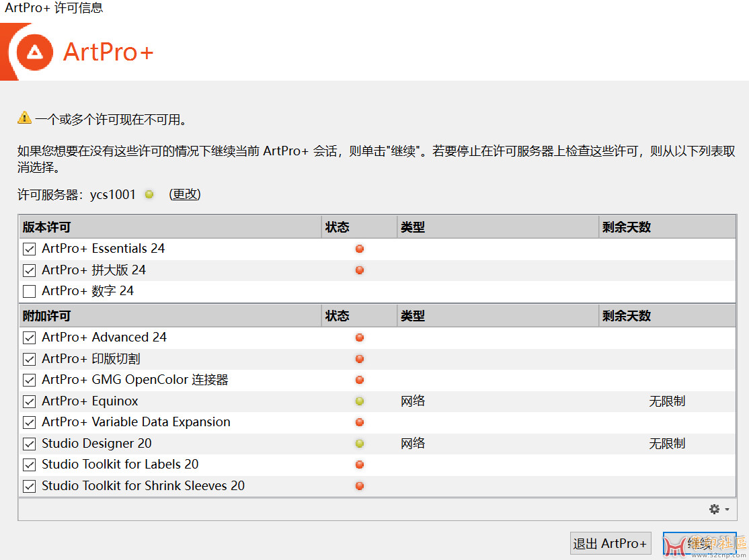Click the 类型 header in version license table
Screen dimensions: 749x560
point(412,227)
